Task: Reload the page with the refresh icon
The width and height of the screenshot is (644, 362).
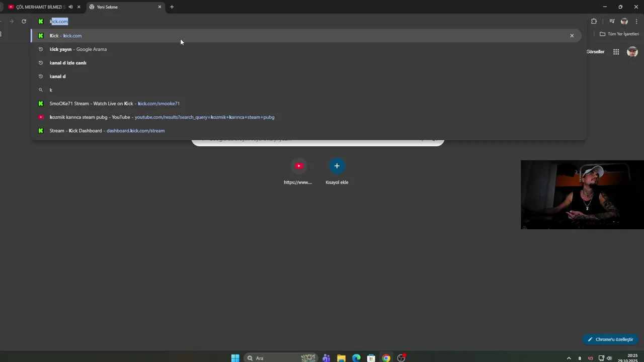Action: click(24, 21)
